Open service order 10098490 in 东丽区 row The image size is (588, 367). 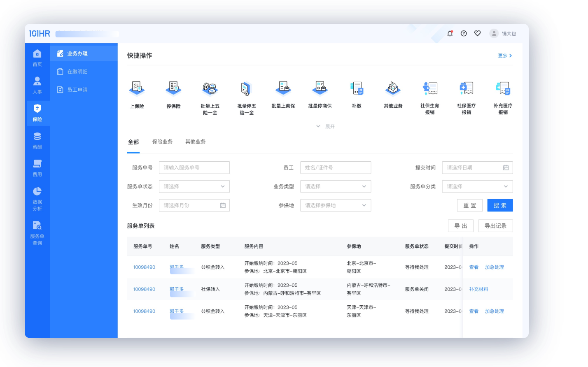(x=144, y=311)
